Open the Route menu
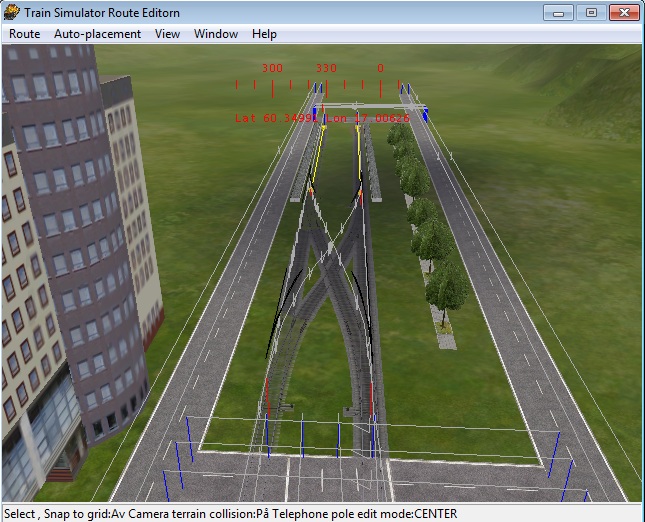 pos(25,34)
